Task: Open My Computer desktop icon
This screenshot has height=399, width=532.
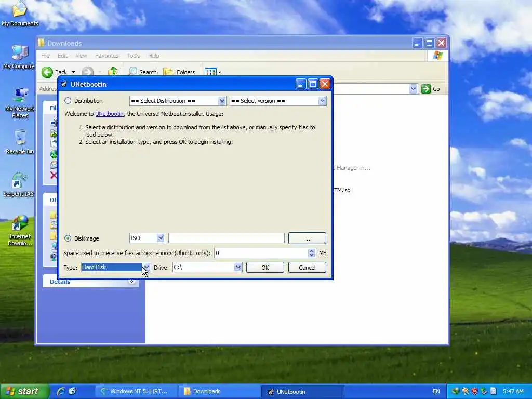Action: 20,57
